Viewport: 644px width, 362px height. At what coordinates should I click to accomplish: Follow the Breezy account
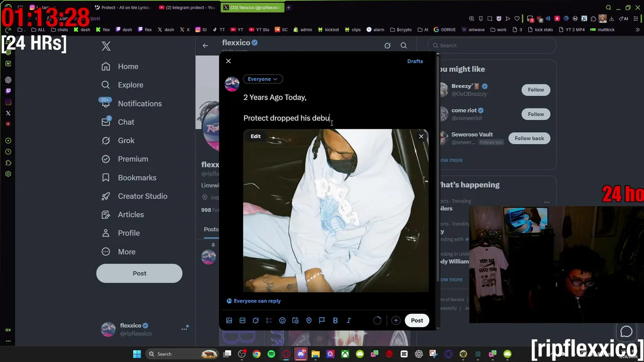point(536,90)
